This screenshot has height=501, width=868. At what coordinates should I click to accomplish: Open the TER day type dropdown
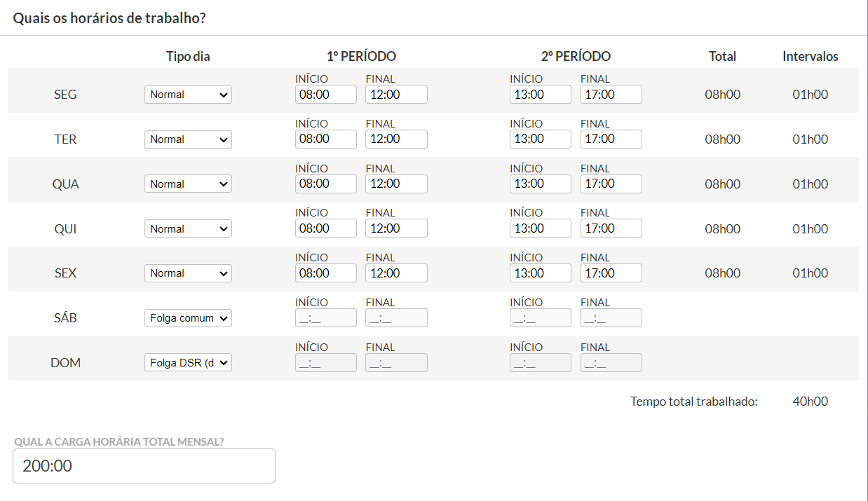point(188,139)
